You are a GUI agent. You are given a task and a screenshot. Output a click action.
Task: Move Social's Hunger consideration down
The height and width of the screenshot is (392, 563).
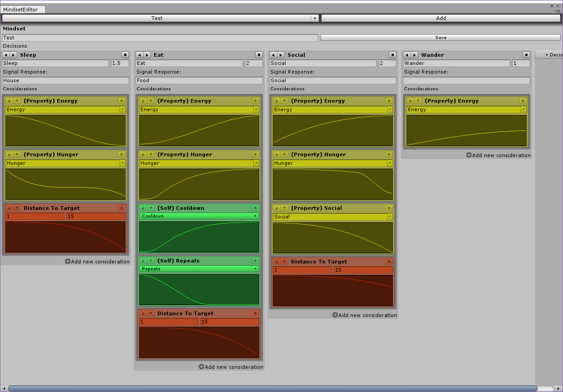point(284,154)
